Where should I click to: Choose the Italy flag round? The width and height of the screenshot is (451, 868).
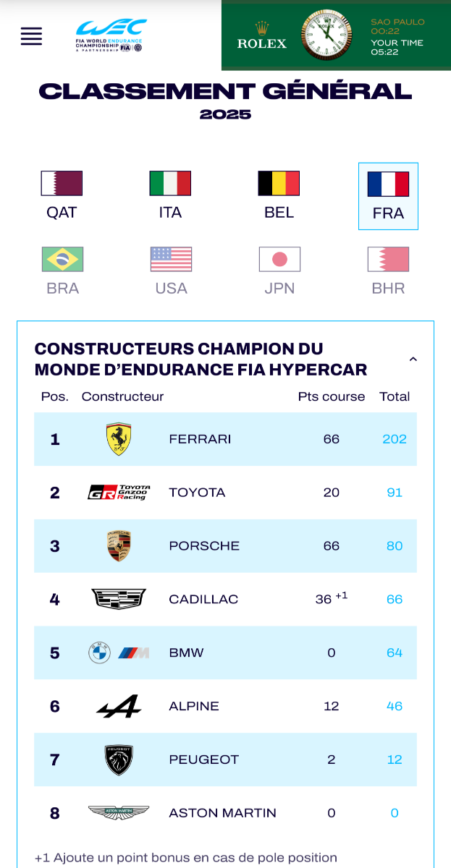pyautogui.click(x=170, y=195)
